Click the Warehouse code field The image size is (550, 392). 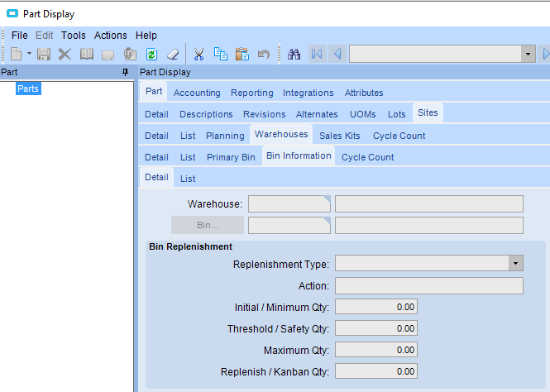click(289, 203)
